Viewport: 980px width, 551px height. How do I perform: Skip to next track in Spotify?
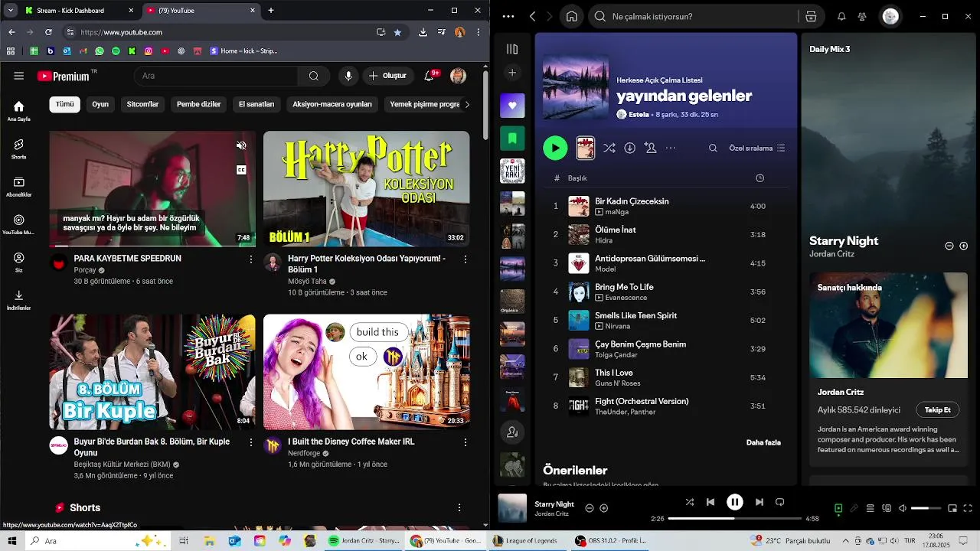click(x=759, y=502)
